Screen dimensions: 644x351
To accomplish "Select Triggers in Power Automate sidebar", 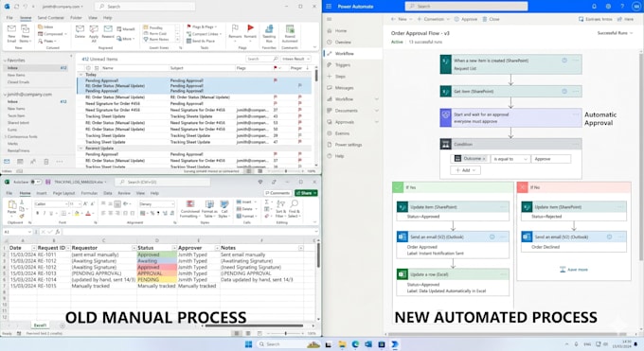I will click(x=343, y=65).
